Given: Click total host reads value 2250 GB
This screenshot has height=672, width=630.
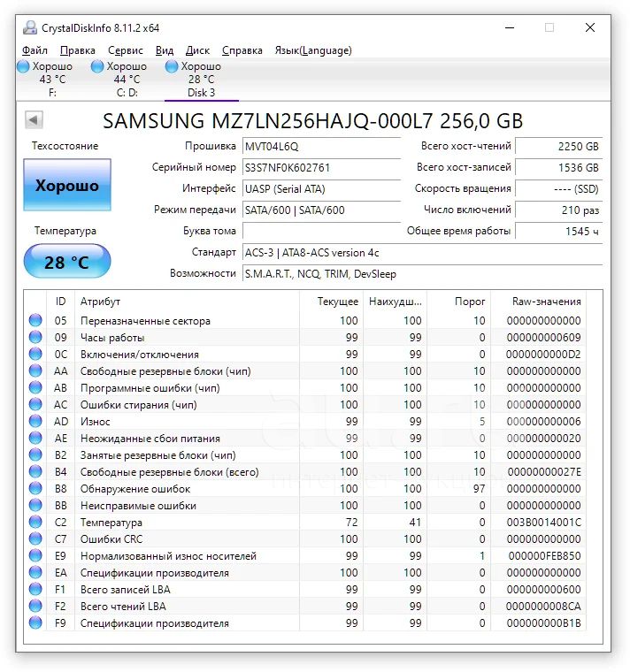Looking at the screenshot, I should point(558,146).
